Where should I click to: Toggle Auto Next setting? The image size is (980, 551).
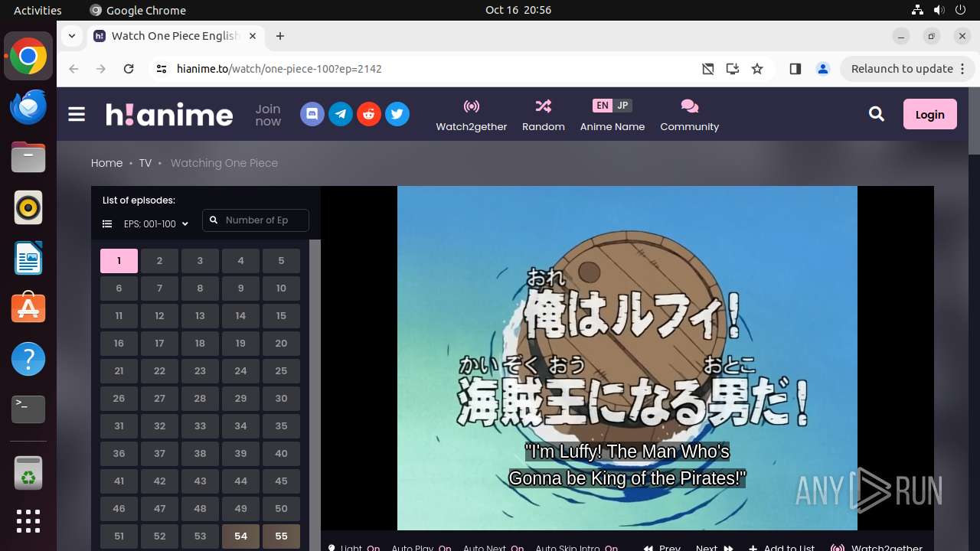[493, 547]
